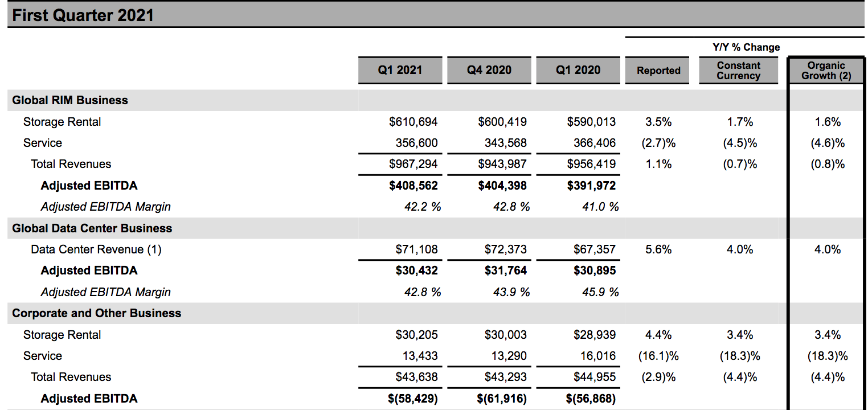Screen dimensions: 868x410
Task: Click the Corporate and Other Business section row
Action: pyautogui.click(x=97, y=313)
